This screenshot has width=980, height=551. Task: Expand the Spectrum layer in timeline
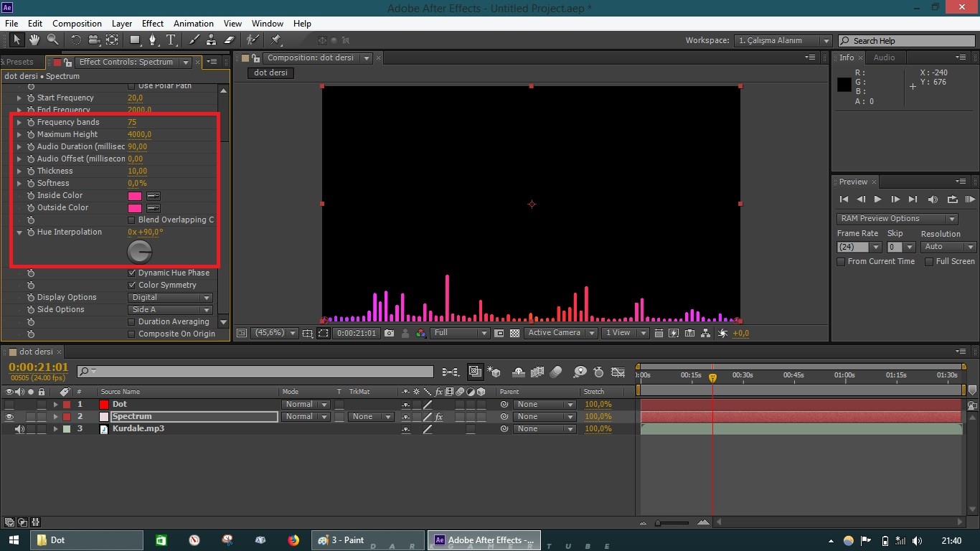click(55, 416)
